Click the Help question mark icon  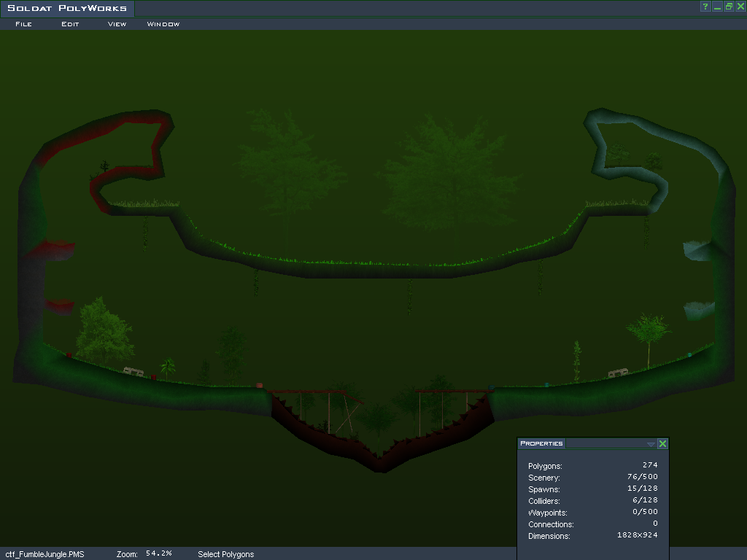[705, 7]
